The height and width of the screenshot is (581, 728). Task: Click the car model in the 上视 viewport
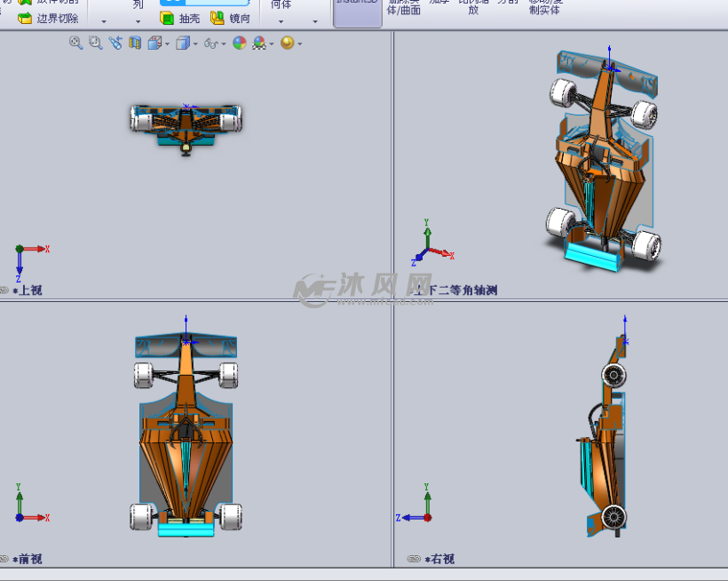pos(186,129)
